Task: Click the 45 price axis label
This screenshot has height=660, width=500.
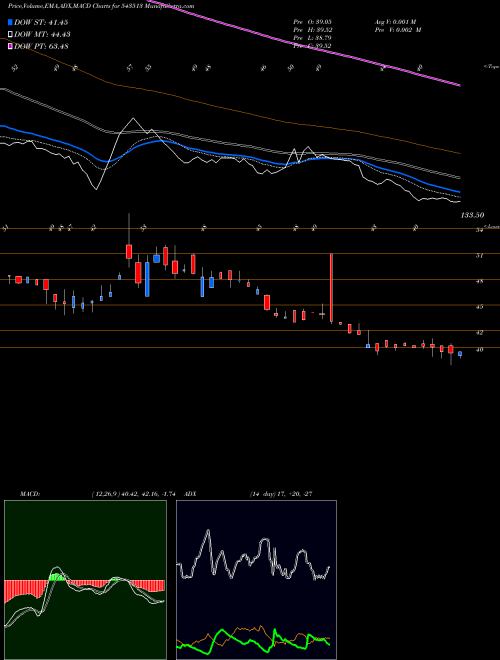Action: [x=479, y=307]
